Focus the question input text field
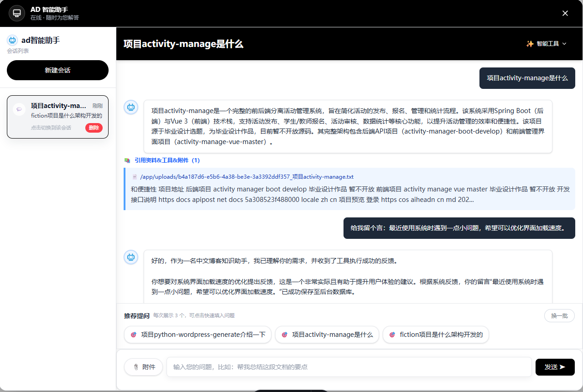 click(x=349, y=367)
